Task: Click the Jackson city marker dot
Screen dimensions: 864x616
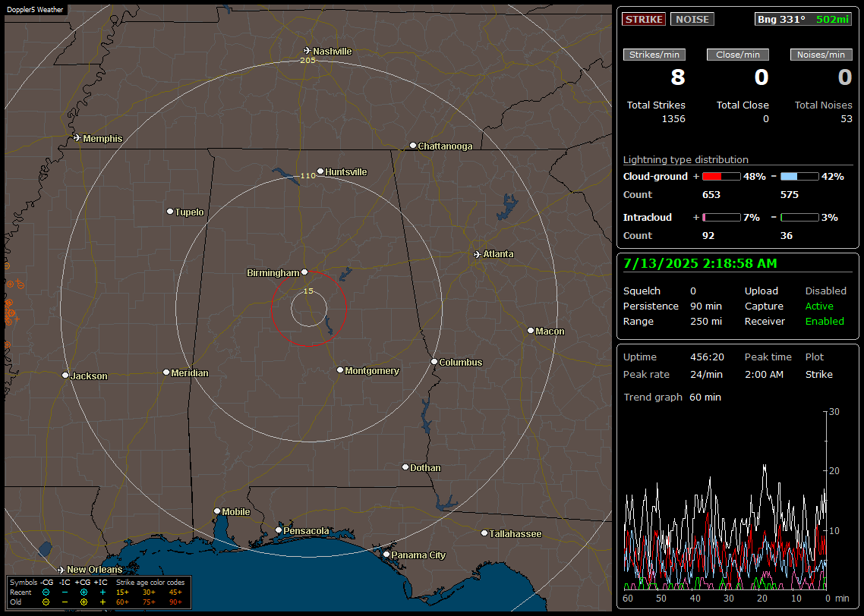Action: pos(65,375)
